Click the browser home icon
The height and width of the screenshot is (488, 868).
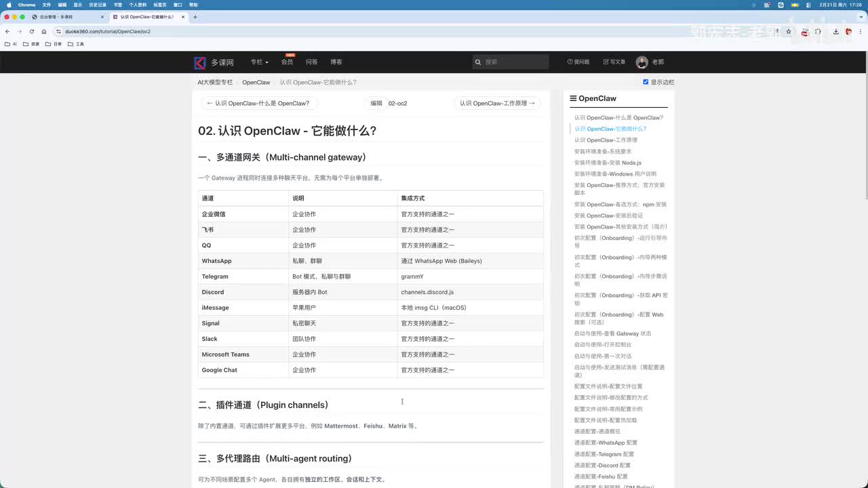point(44,31)
